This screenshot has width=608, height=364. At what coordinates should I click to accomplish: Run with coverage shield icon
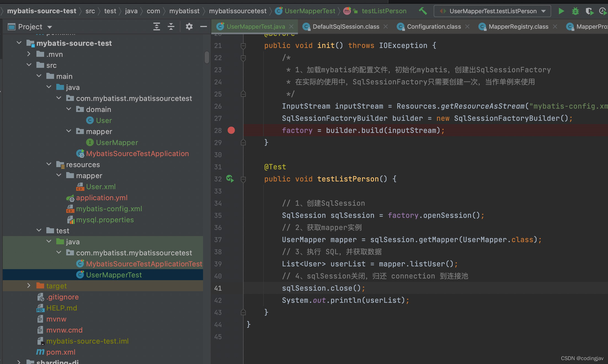589,11
